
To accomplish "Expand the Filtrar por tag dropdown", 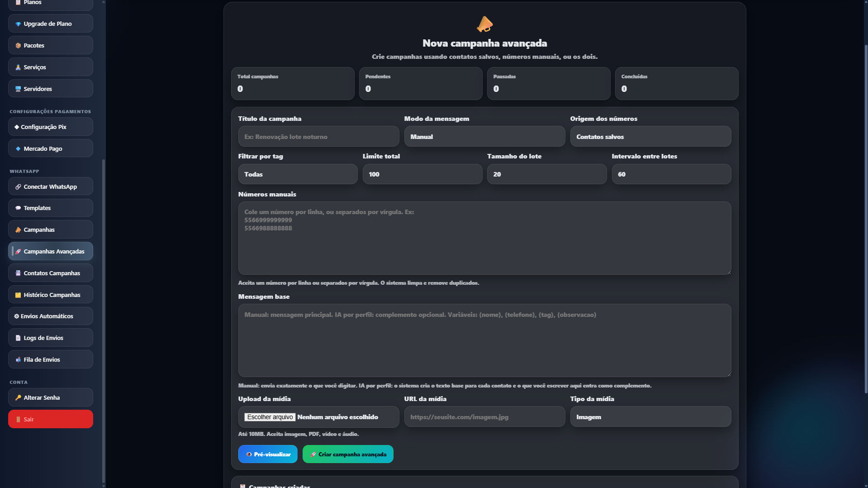I will tap(298, 174).
